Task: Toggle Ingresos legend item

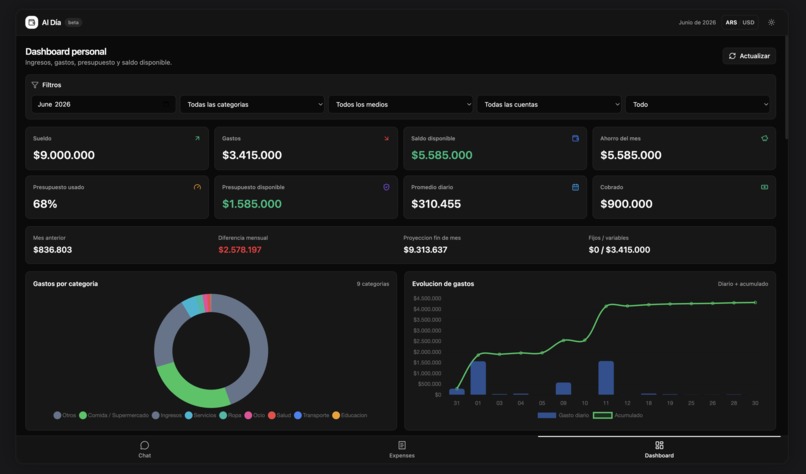Action: [x=167, y=415]
